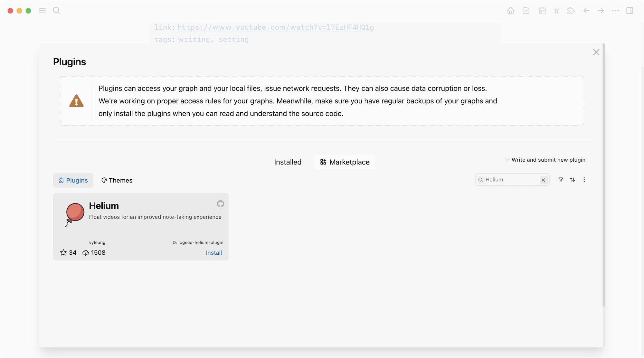The width and height of the screenshot is (644, 358).
Task: Click the filter icon for plugins list
Action: click(x=560, y=179)
